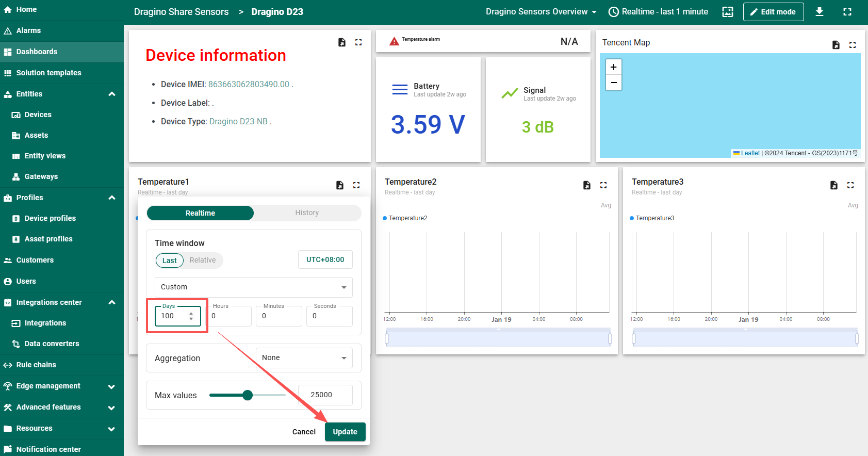Screen dimensions: 868x456
Task: Zoom out on the Tencent Map
Action: [613, 83]
